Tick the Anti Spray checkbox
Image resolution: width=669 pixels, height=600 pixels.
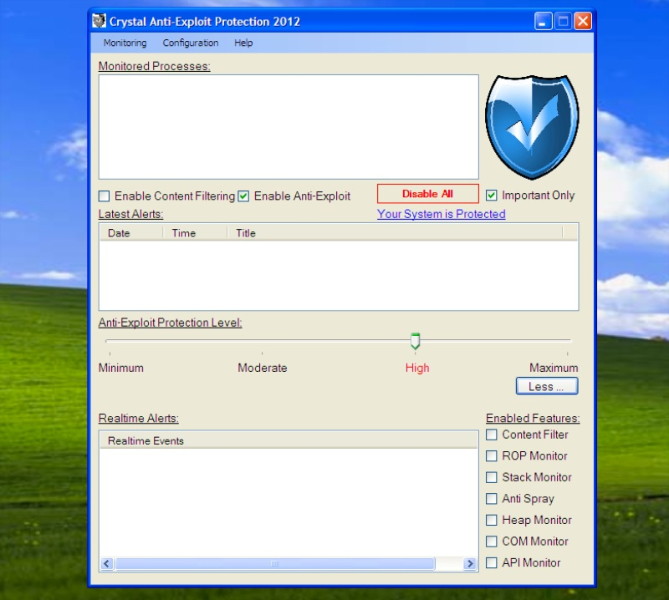click(x=492, y=498)
